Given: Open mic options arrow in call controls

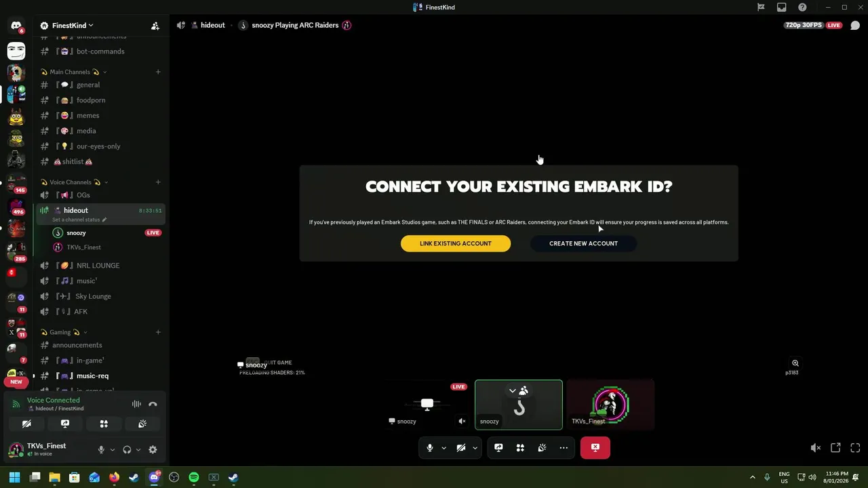Looking at the screenshot, I should pyautogui.click(x=443, y=447).
